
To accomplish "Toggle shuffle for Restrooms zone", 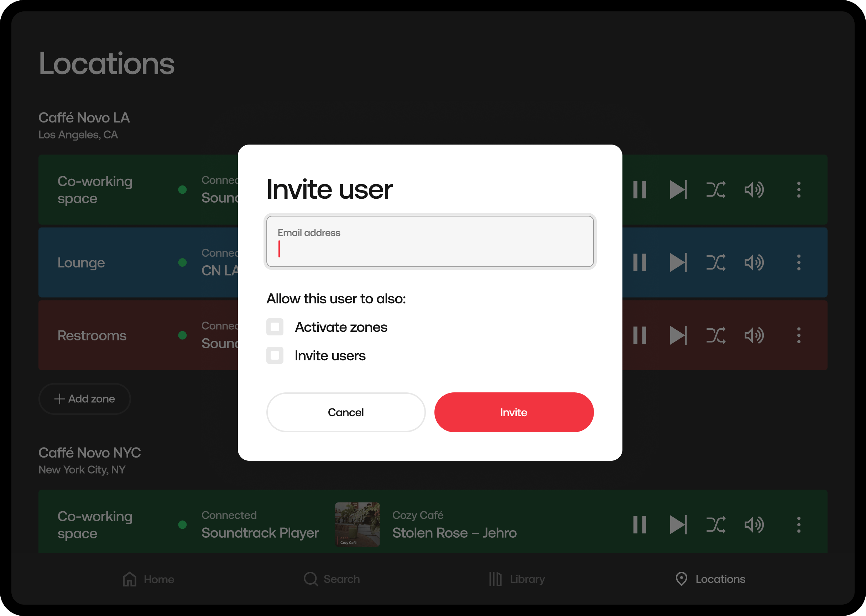I will click(716, 335).
